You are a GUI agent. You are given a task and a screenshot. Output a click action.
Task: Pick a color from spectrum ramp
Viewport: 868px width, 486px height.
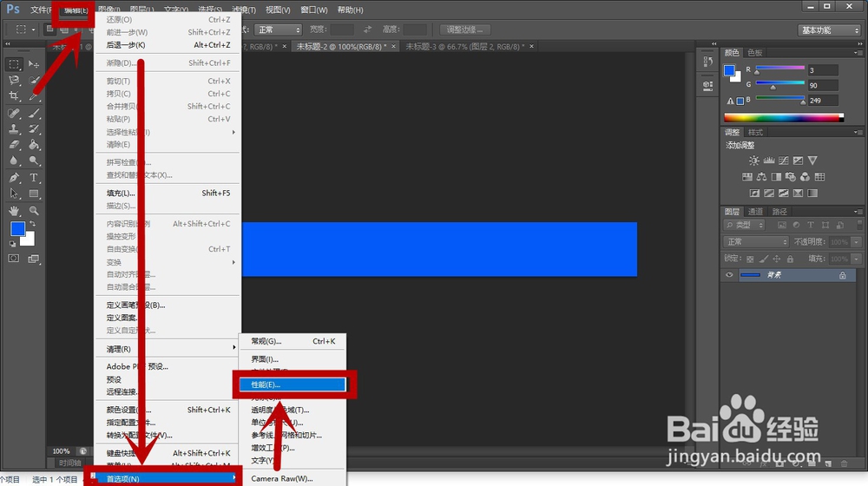coord(784,117)
